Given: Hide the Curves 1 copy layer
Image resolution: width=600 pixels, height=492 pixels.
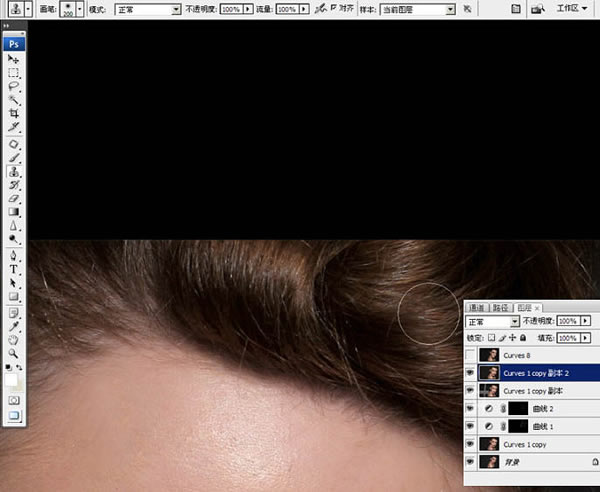Looking at the screenshot, I should pos(470,444).
